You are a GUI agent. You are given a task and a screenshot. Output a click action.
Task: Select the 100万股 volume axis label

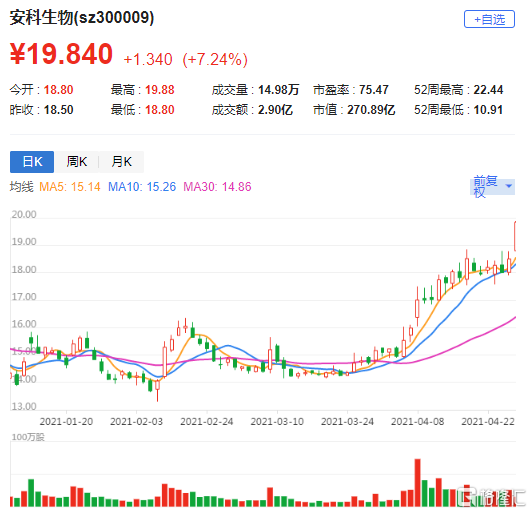tap(28, 437)
